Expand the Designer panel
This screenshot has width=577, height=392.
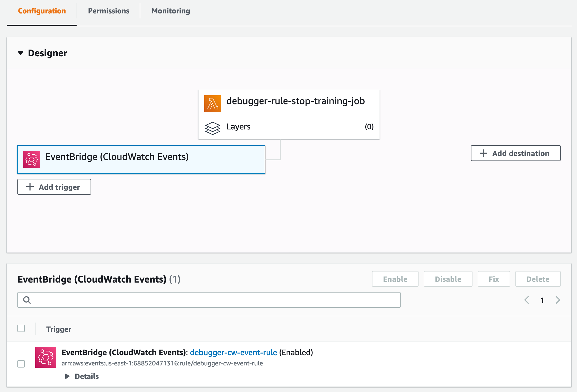tap(19, 53)
